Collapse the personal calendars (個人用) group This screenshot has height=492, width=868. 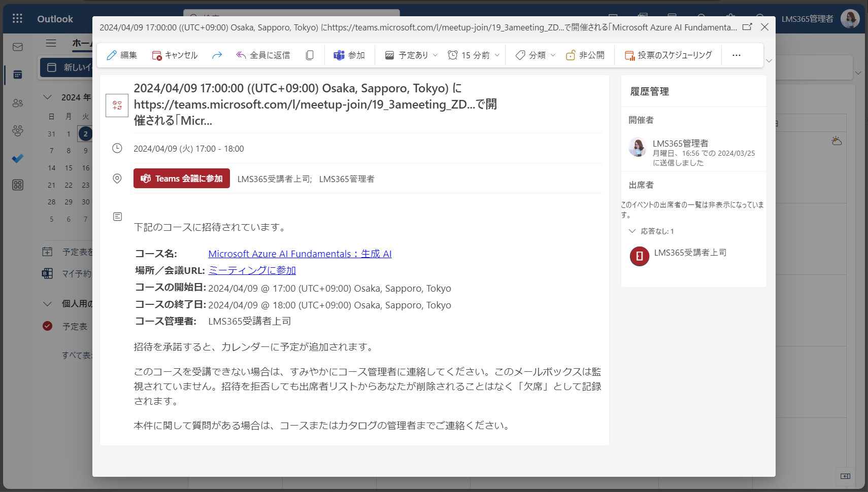48,304
